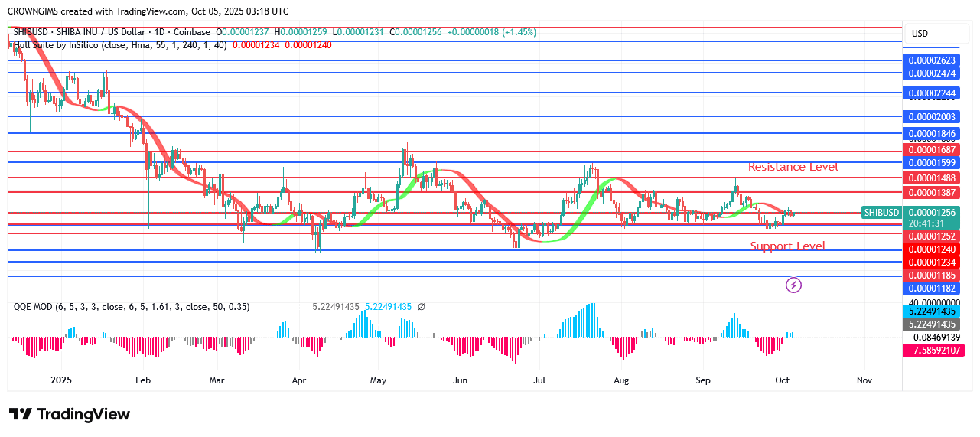Open the USD currency selector

coord(919,34)
